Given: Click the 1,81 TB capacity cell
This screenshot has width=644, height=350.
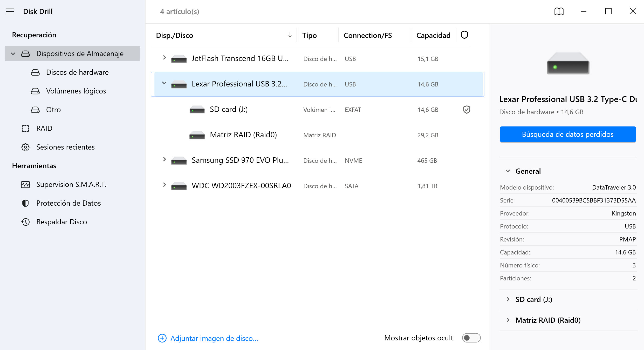Looking at the screenshot, I should (427, 186).
